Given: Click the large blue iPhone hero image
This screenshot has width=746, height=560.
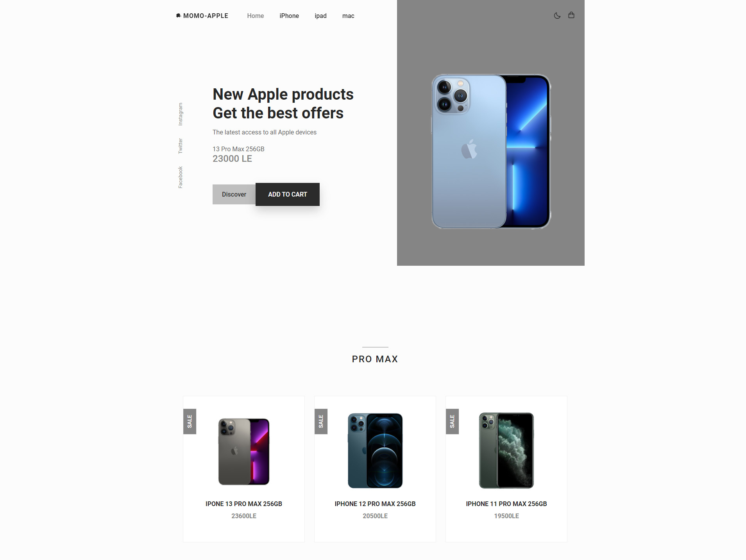Looking at the screenshot, I should point(491,152).
